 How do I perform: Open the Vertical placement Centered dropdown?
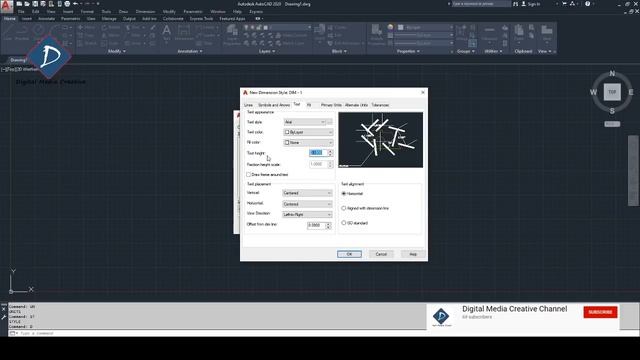[307, 193]
